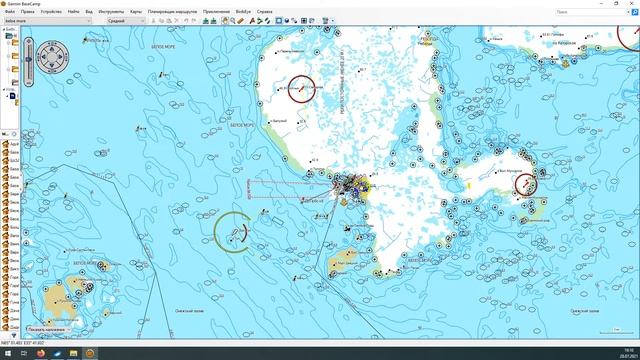Open the Найти menu
Image resolution: width=640 pixels, height=360 pixels.
(73, 12)
